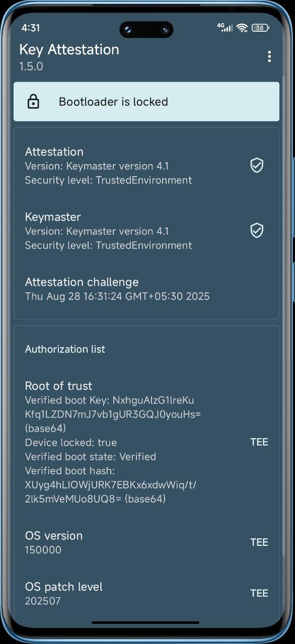Tap the shield checkmark beside Keymaster
Image resolution: width=295 pixels, height=644 pixels.
(x=257, y=230)
